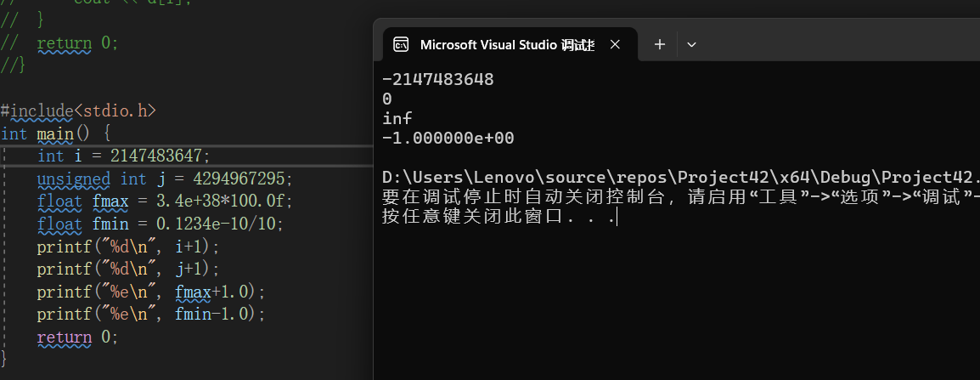
Task: Close the Microsoft Visual Studio debug console tab
Action: (x=614, y=45)
